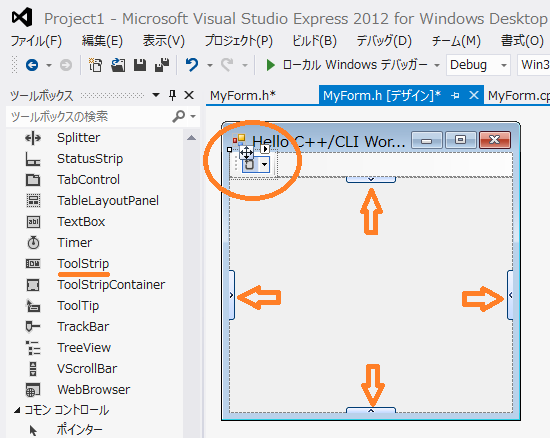Viewport: 550px width, 438px height.
Task: Select the Timer control icon
Action: point(33,243)
